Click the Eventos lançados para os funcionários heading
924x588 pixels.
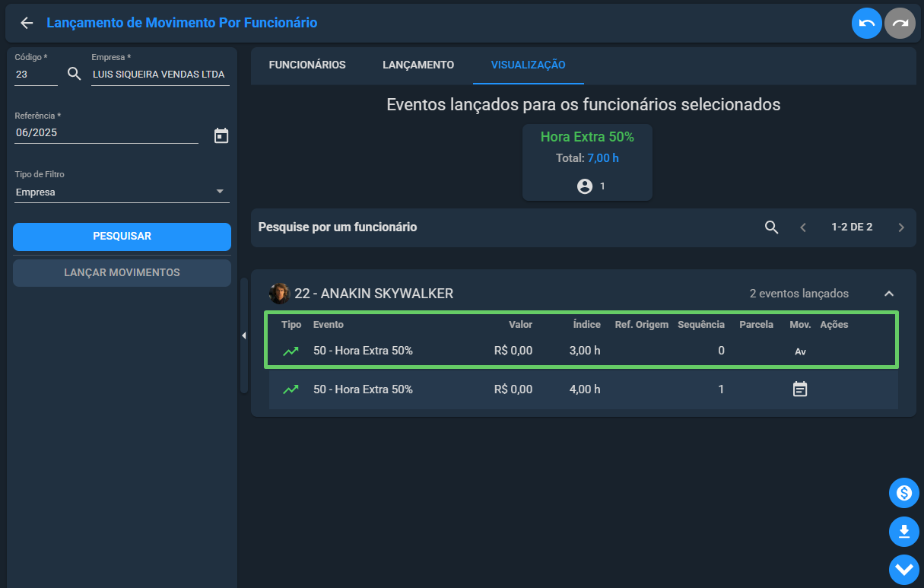click(583, 105)
